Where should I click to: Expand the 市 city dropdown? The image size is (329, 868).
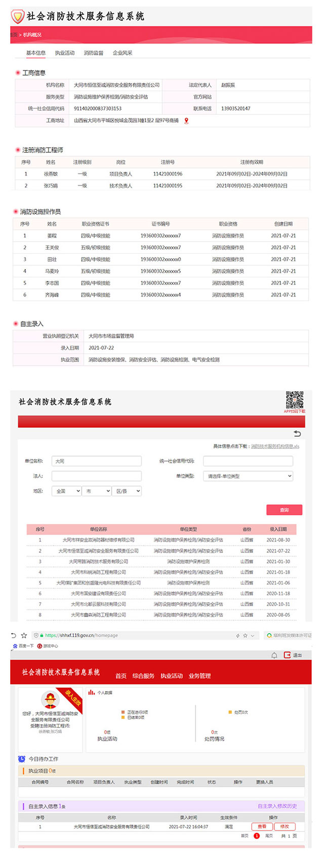tap(97, 491)
